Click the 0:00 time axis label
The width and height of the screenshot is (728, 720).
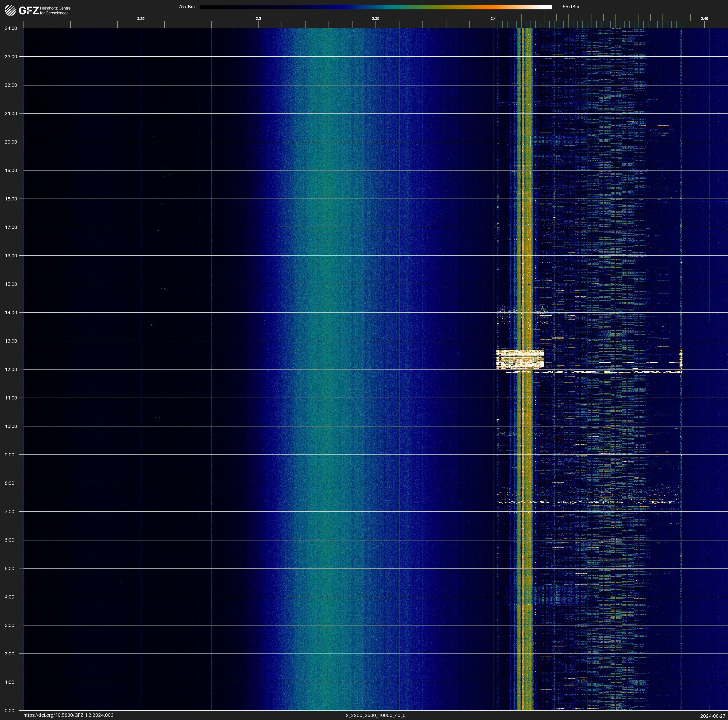click(10, 711)
